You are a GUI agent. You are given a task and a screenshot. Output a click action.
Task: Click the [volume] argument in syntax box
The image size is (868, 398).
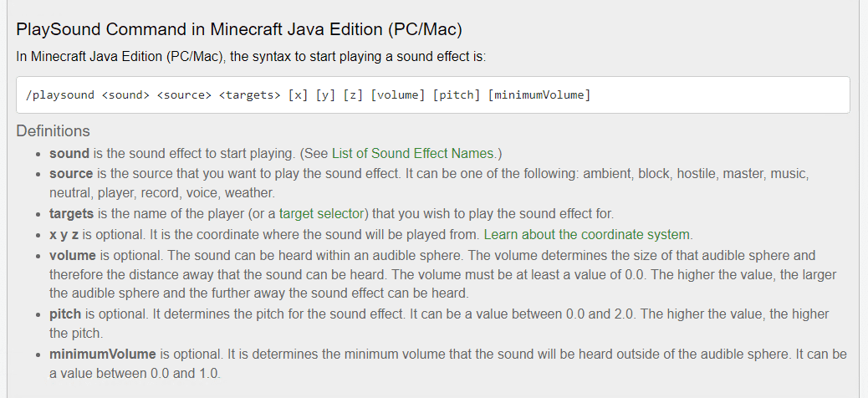(x=396, y=95)
